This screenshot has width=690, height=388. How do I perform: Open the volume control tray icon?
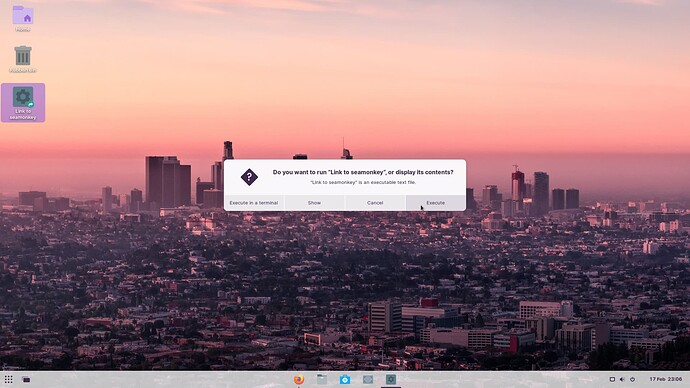click(x=622, y=379)
